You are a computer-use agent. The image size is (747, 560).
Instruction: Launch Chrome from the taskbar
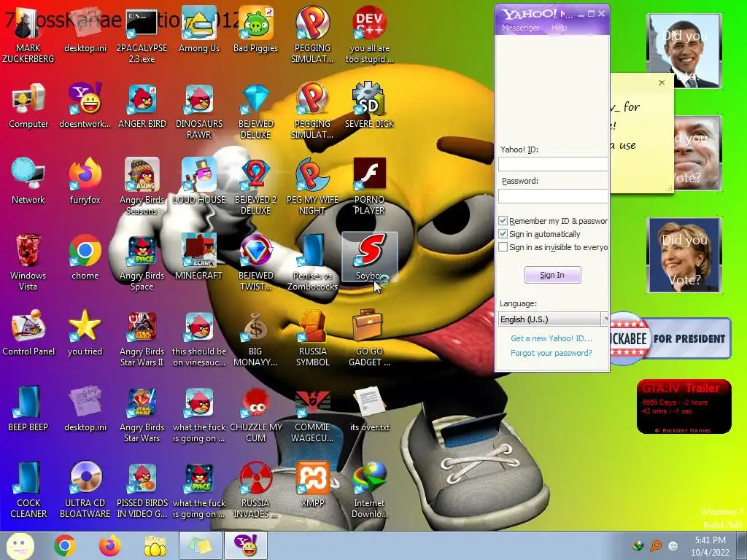pos(65,545)
